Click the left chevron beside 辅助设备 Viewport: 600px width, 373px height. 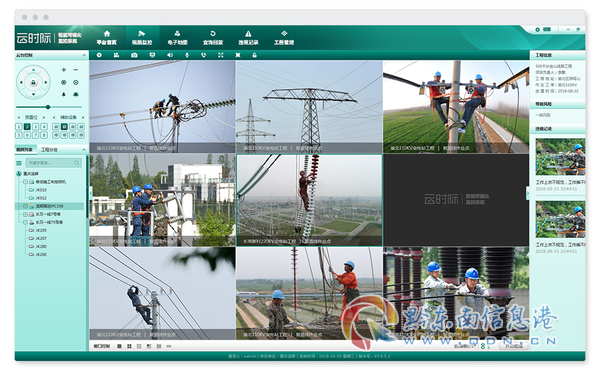(54, 117)
